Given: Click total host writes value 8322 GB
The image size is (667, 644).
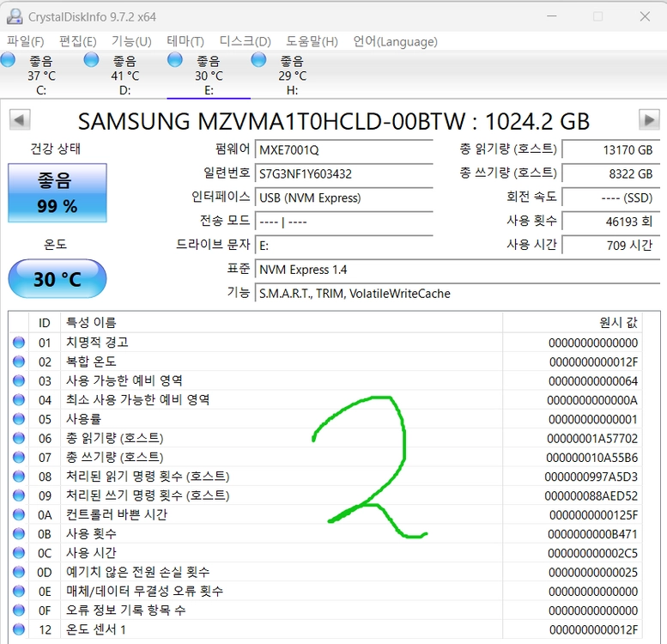Looking at the screenshot, I should click(x=611, y=174).
